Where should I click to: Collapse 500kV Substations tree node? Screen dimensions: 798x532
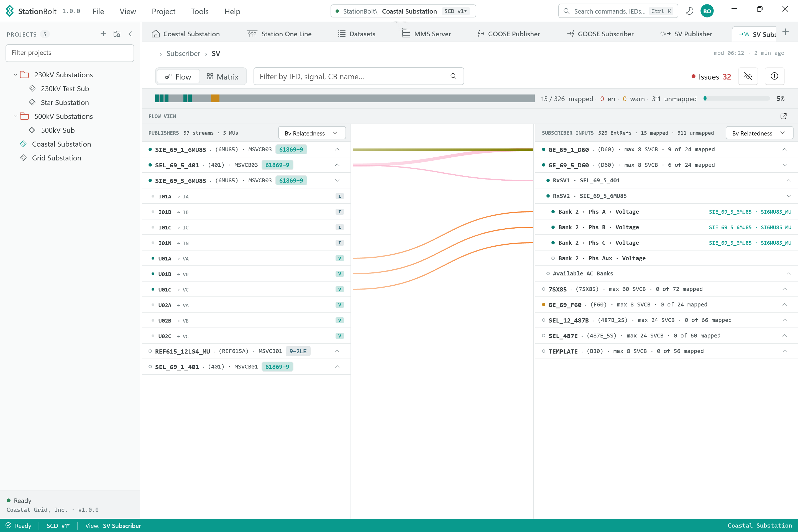click(15, 116)
